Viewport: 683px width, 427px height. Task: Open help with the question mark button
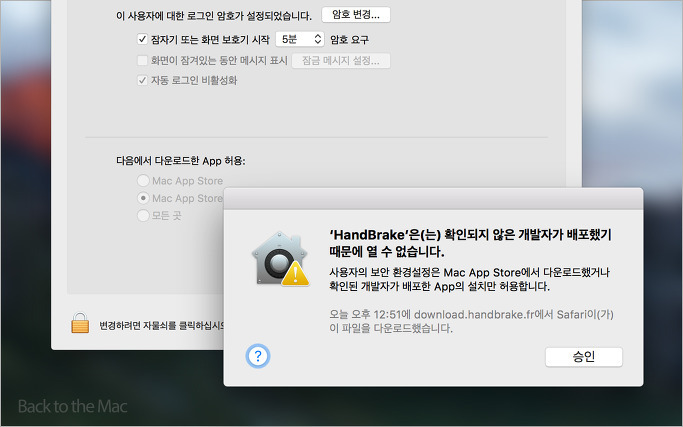point(258,356)
